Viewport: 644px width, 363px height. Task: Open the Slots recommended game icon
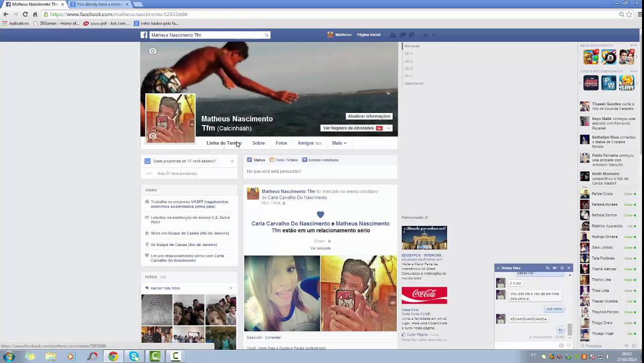[626, 83]
